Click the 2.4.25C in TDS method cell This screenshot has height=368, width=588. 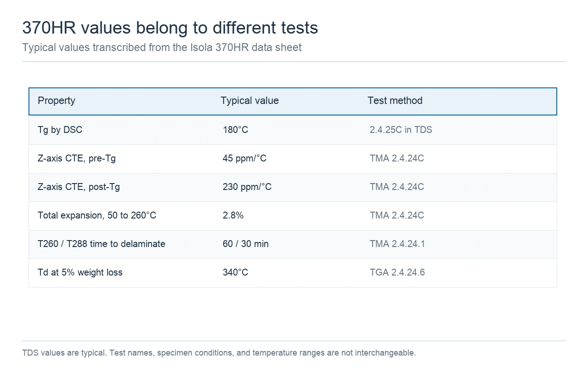click(x=401, y=130)
